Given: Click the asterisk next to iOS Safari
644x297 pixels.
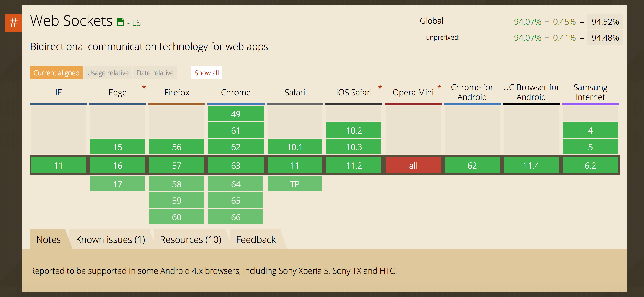Looking at the screenshot, I should coord(380,87).
